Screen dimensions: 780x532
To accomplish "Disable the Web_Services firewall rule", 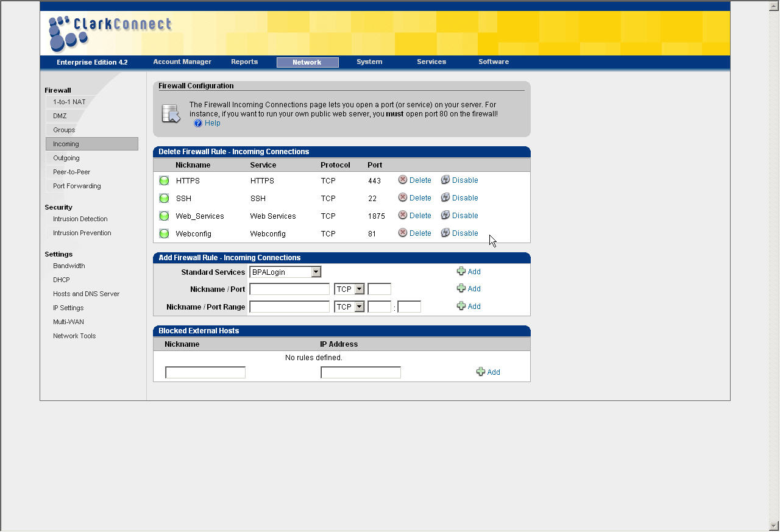I will click(x=464, y=216).
